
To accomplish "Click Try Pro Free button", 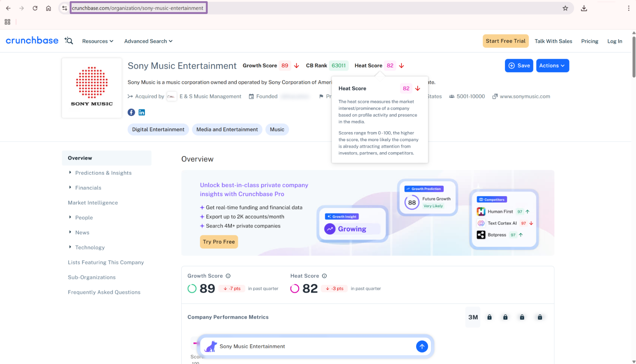I will point(219,242).
